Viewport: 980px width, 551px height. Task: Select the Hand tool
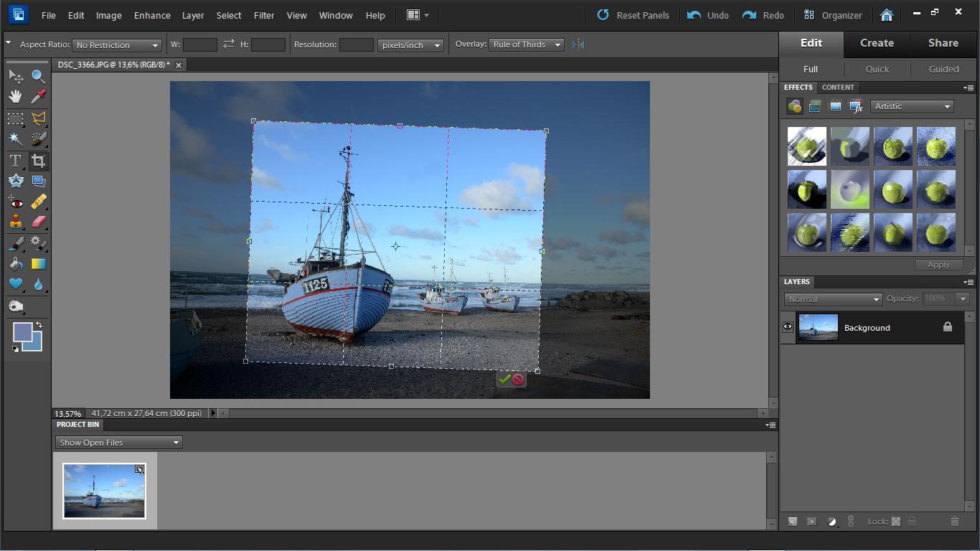point(15,97)
